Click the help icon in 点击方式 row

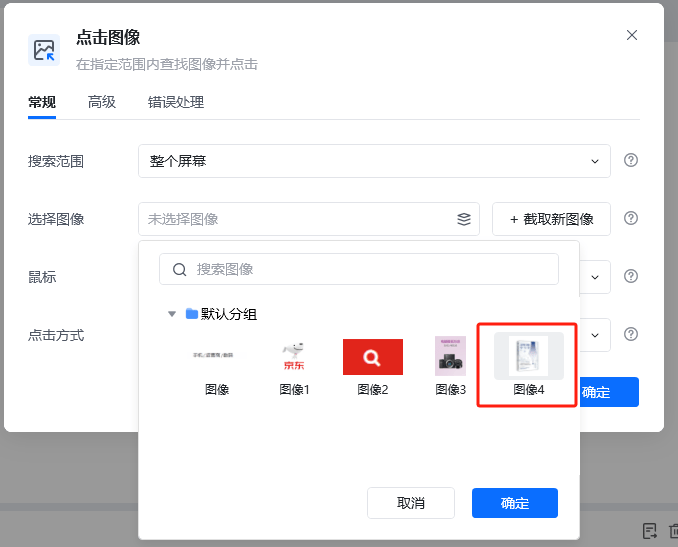[x=631, y=334]
